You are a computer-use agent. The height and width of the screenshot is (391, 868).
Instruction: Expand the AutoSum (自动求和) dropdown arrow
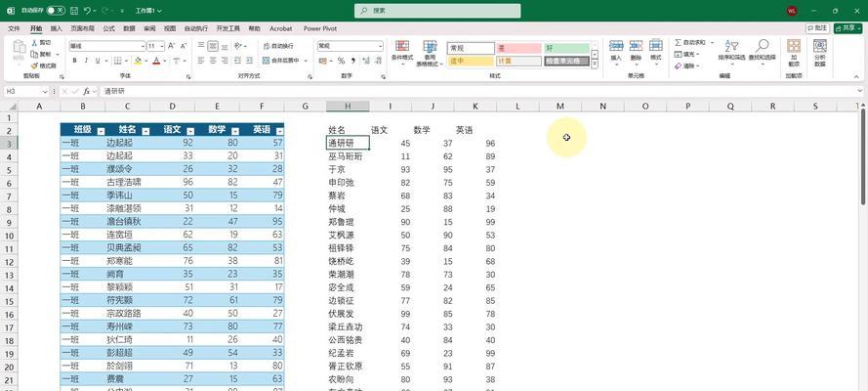712,43
